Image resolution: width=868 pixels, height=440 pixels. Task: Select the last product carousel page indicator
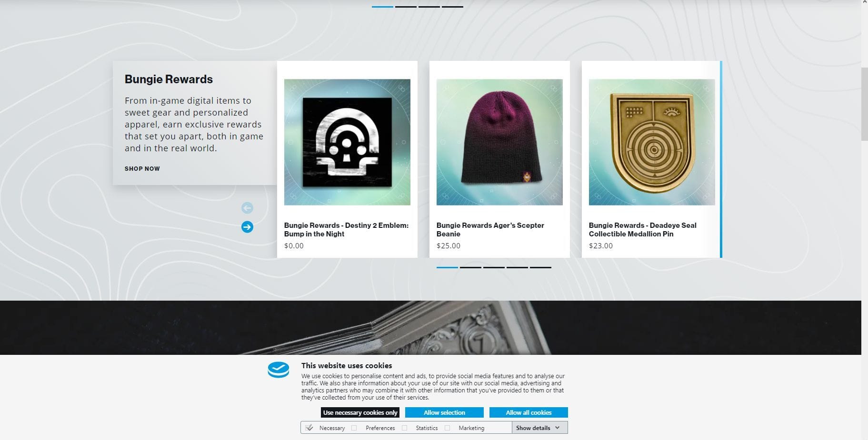point(540,267)
